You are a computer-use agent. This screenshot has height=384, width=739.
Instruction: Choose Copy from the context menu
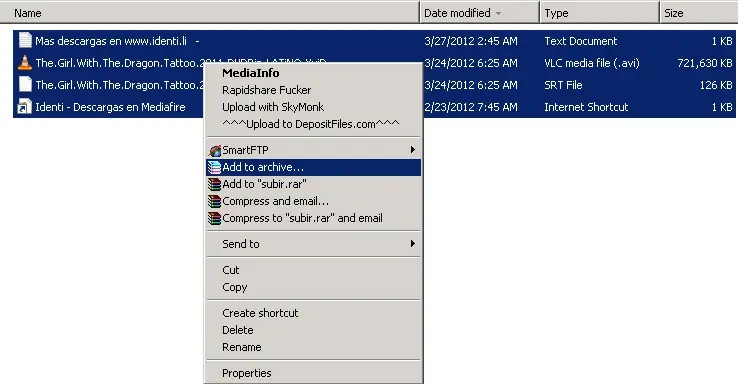313,287
